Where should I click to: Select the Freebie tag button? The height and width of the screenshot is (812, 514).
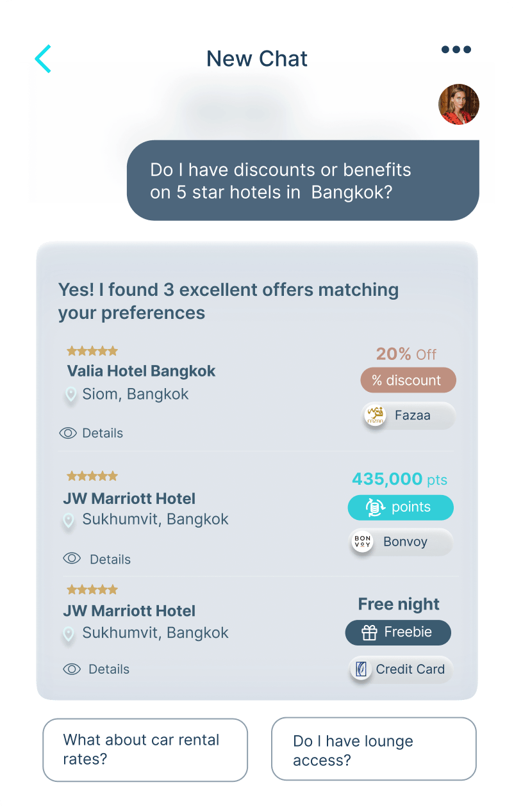pos(398,633)
